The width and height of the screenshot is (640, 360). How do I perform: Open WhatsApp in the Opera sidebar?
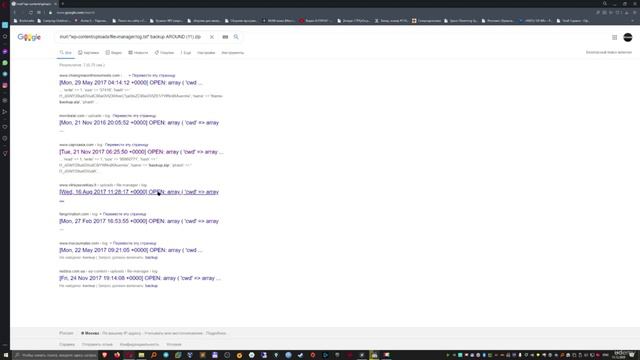pyautogui.click(x=5, y=63)
